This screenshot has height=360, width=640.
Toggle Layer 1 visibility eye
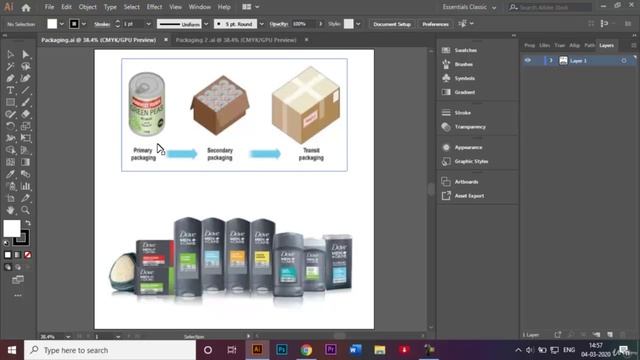[x=528, y=60]
